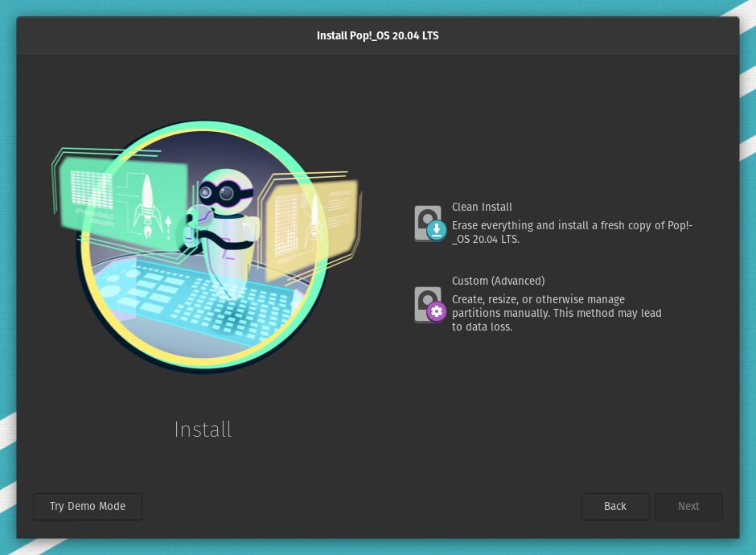
Task: Select the Custom (Advanced) option title
Action: (498, 281)
